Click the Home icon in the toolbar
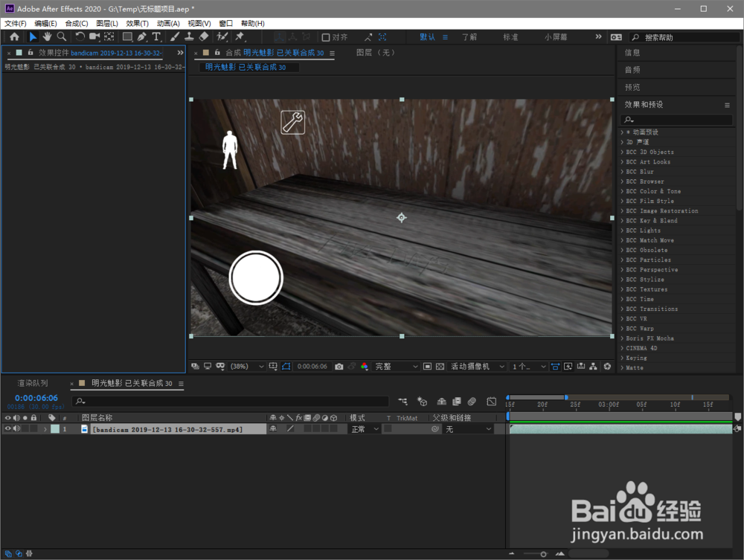744x560 pixels. tap(14, 36)
